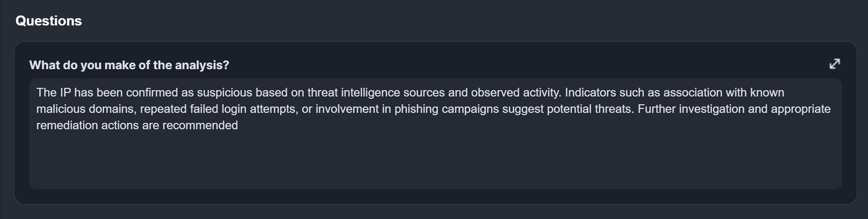This screenshot has height=219, width=868.
Task: Click the Questions section heading
Action: (48, 21)
